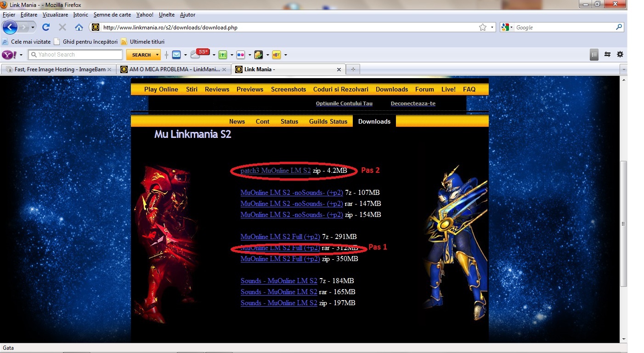Close the Fast, Free Image Hosting tab
Viewport: 644px width, 353px height.
pos(109,70)
